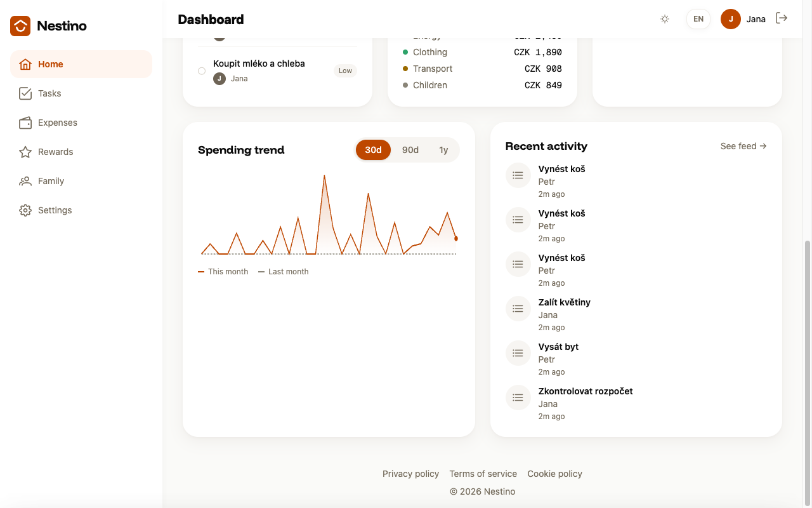Click the logout icon next to Jana
The width and height of the screenshot is (812, 508).
(x=782, y=18)
